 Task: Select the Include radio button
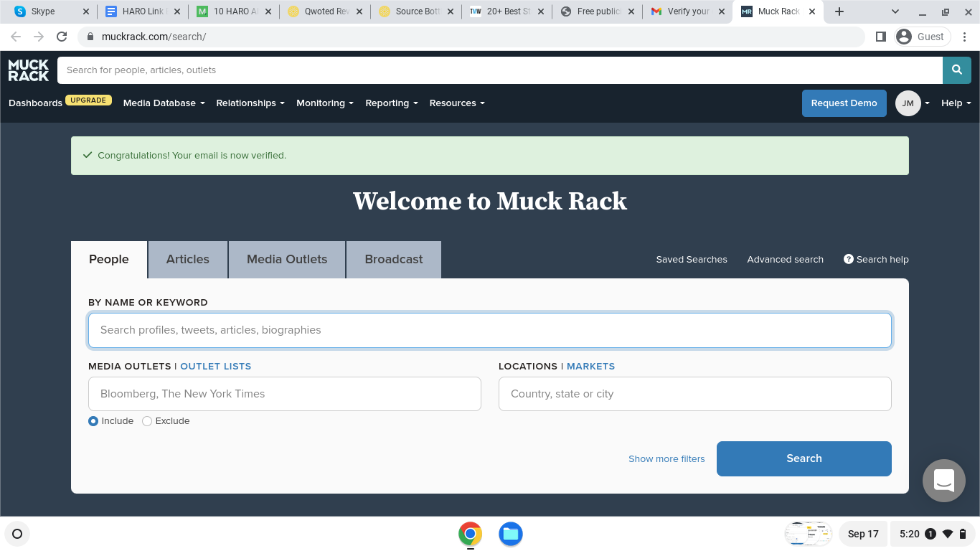pyautogui.click(x=93, y=421)
